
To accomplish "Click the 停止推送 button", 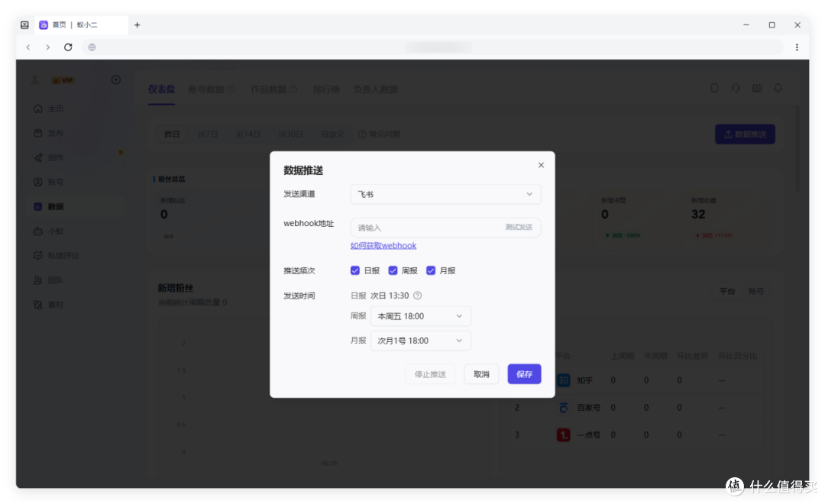I will pos(430,374).
